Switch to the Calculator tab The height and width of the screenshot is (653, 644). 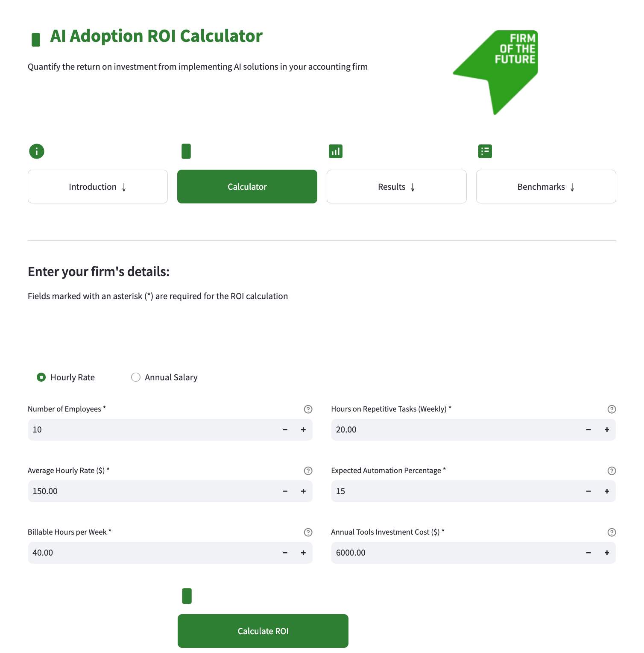click(247, 186)
